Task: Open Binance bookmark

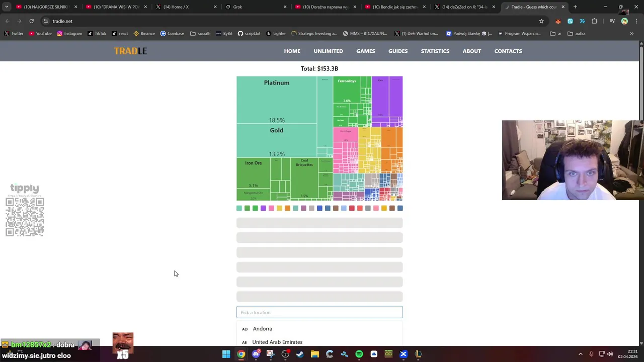Action: click(144, 34)
